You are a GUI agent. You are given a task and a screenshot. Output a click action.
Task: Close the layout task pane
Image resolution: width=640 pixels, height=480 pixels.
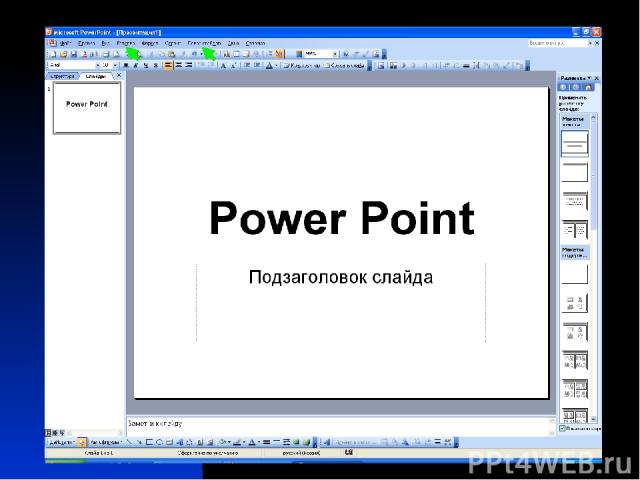click(596, 78)
